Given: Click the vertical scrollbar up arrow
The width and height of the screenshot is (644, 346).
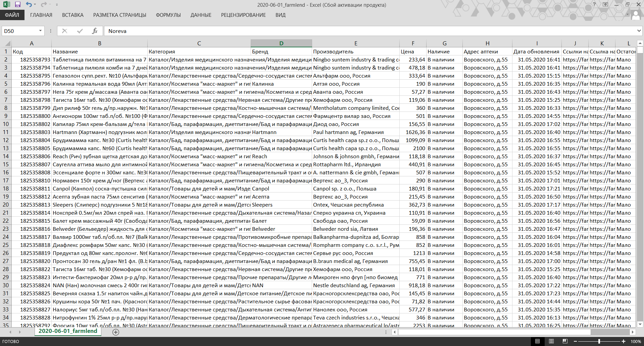Looking at the screenshot, I should click(x=640, y=43).
